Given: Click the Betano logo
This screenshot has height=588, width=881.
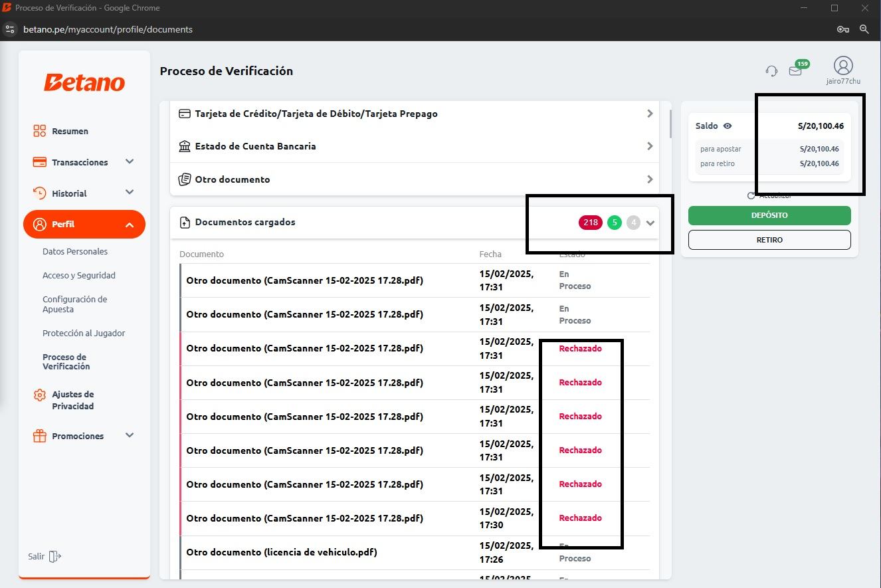Looking at the screenshot, I should (84, 83).
